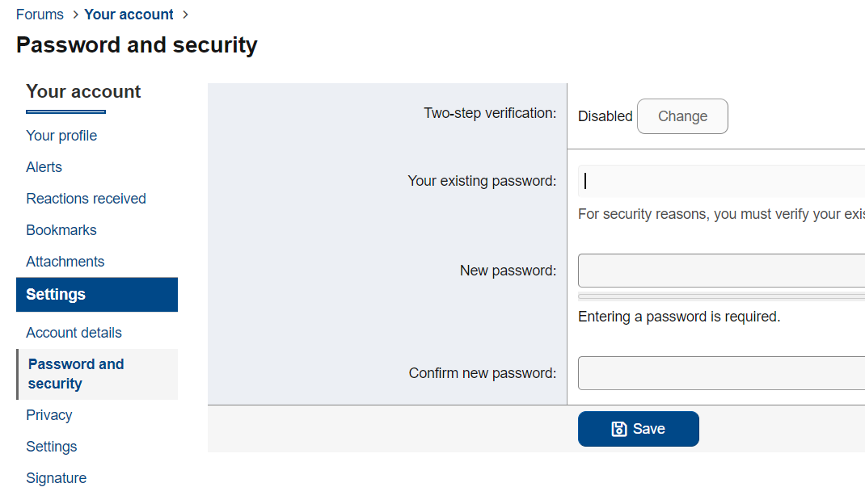Focus the existing password field
Viewport: 865px width, 504px height.
(x=721, y=181)
